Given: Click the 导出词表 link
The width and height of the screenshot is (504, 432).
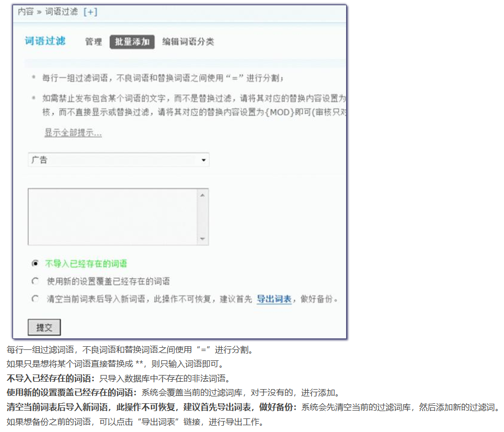Looking at the screenshot, I should click(x=274, y=300).
